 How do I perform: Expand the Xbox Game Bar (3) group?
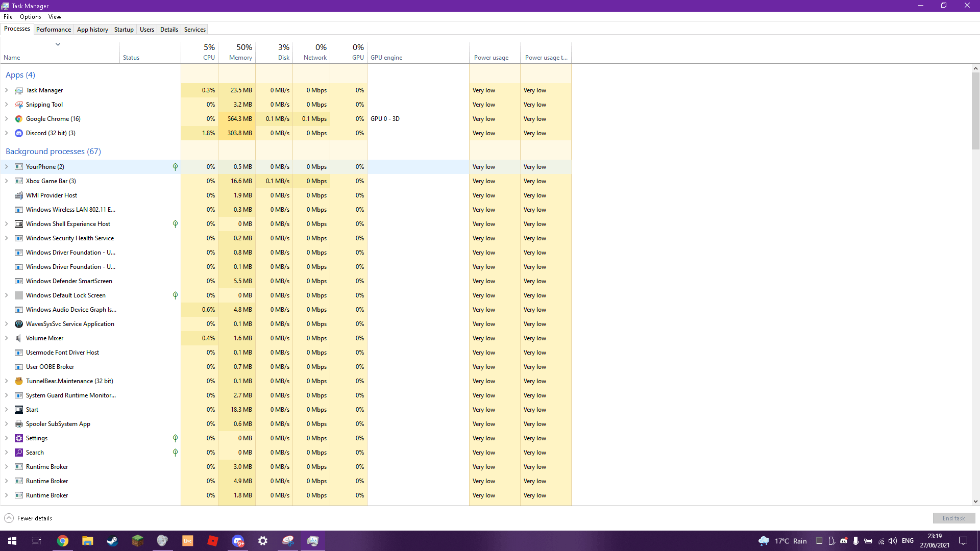pos(6,181)
